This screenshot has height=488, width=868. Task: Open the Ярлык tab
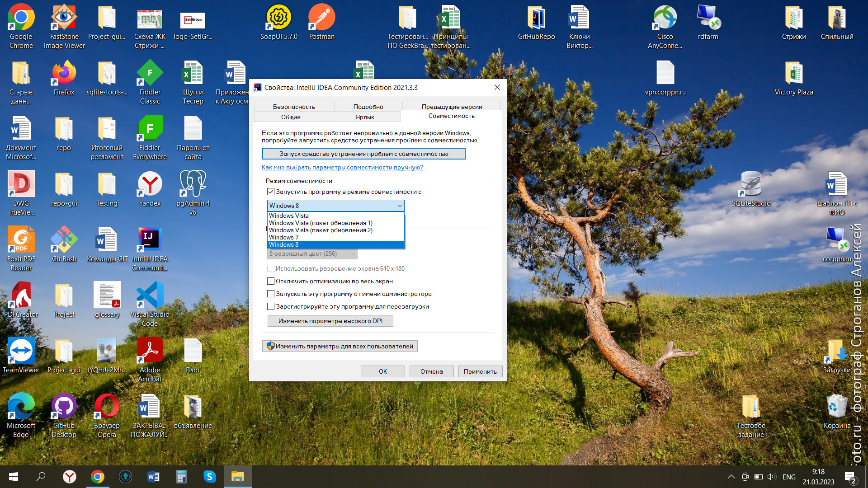point(364,117)
